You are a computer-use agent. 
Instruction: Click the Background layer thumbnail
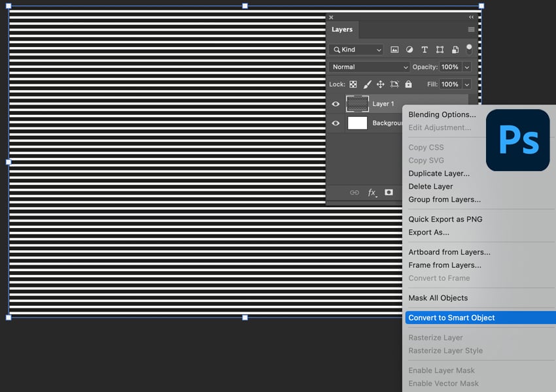click(x=357, y=123)
